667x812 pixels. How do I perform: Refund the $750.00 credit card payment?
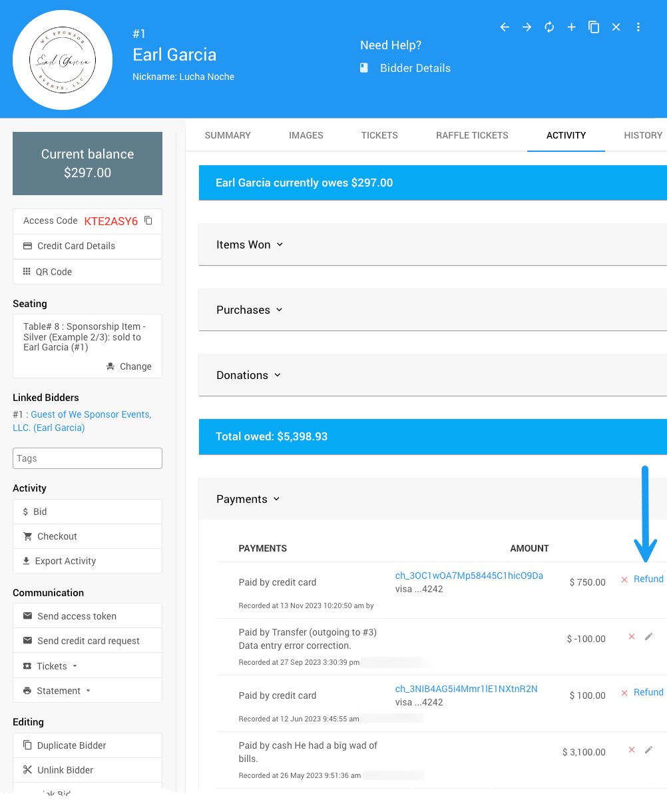point(648,579)
